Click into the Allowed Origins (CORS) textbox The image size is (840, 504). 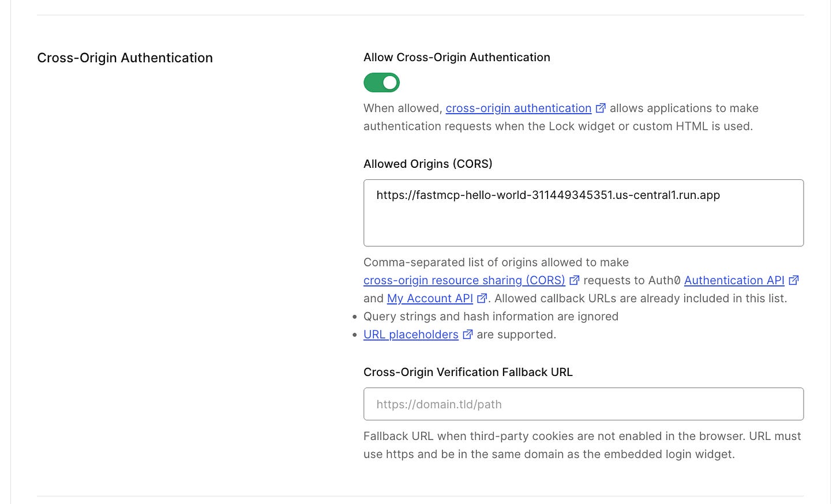(583, 213)
